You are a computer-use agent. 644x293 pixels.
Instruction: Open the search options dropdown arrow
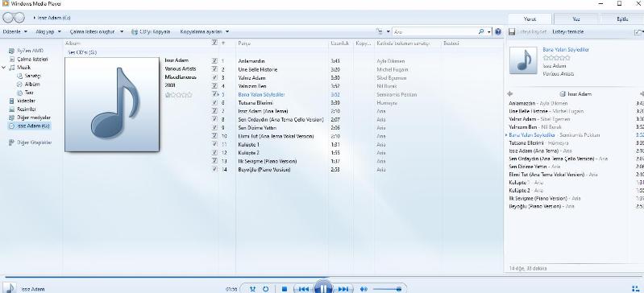pyautogui.click(x=488, y=31)
